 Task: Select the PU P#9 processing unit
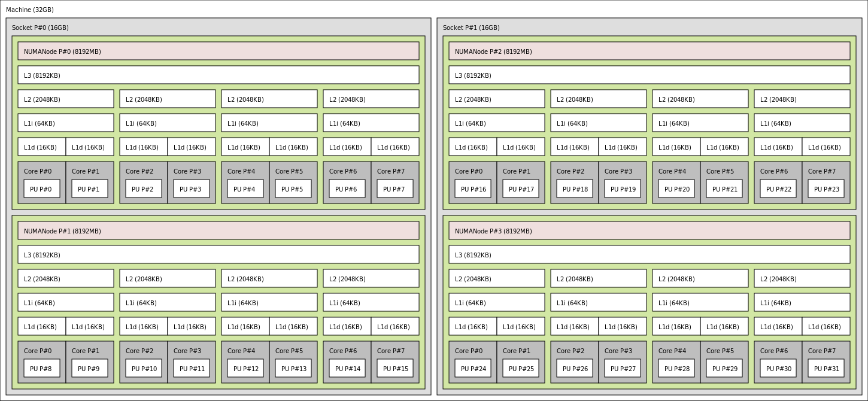[89, 369]
